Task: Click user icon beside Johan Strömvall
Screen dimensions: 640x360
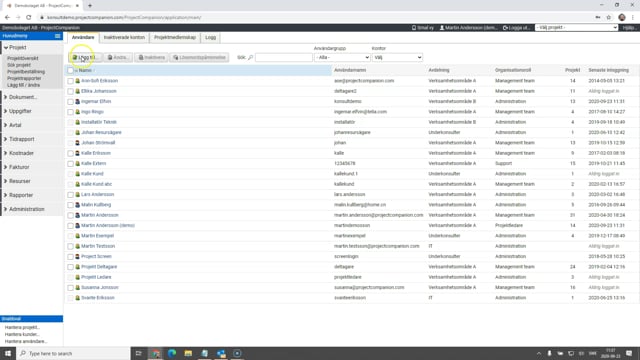Action: [x=78, y=143]
